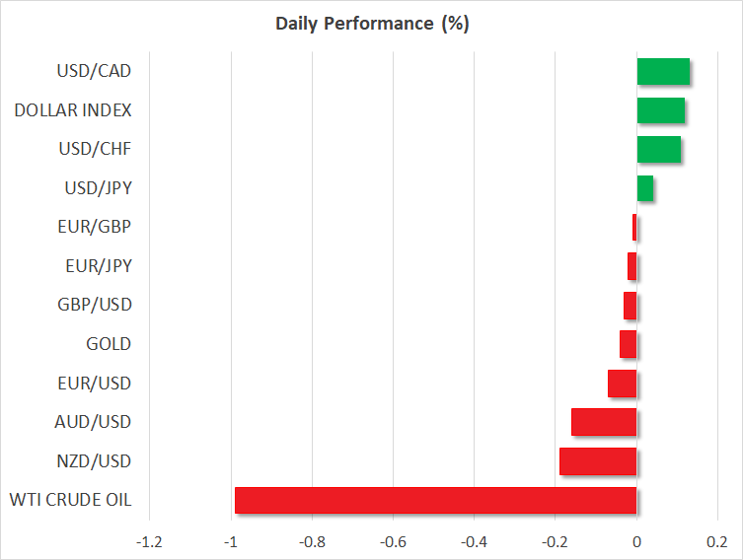743x560 pixels.
Task: Select the GBP/USD red bar
Action: click(x=630, y=306)
